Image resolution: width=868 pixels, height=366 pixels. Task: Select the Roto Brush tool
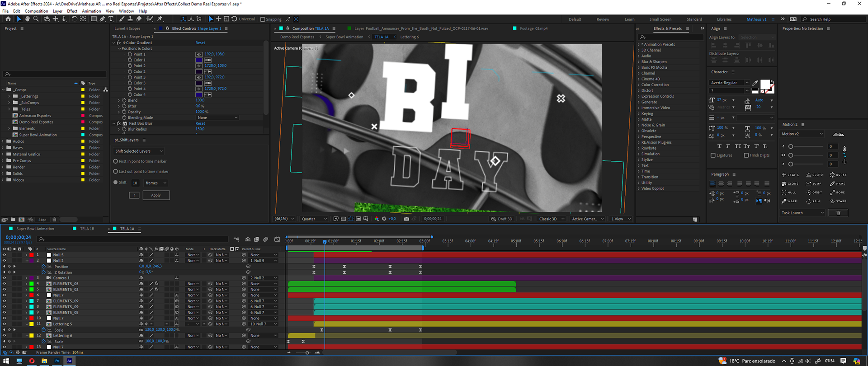pos(150,19)
